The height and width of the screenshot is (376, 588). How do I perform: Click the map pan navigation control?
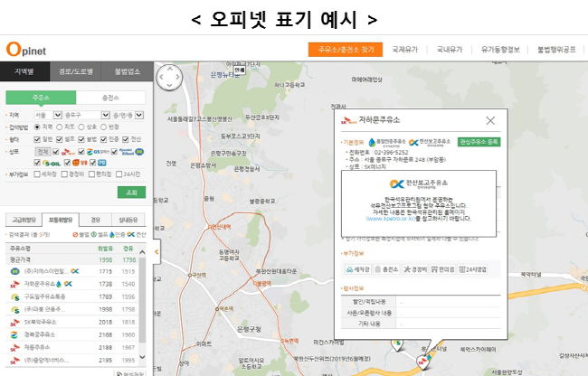[169, 77]
